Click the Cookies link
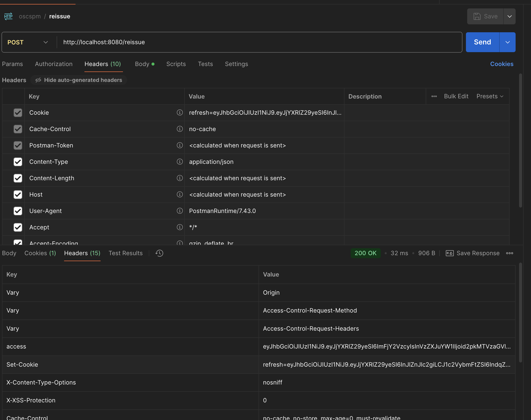Image resolution: width=531 pixels, height=420 pixels. click(501, 64)
